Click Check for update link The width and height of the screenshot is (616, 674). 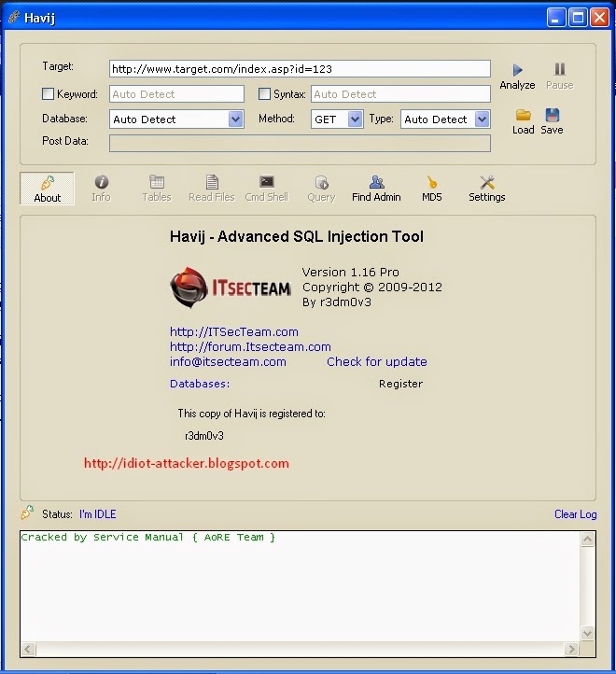377,362
